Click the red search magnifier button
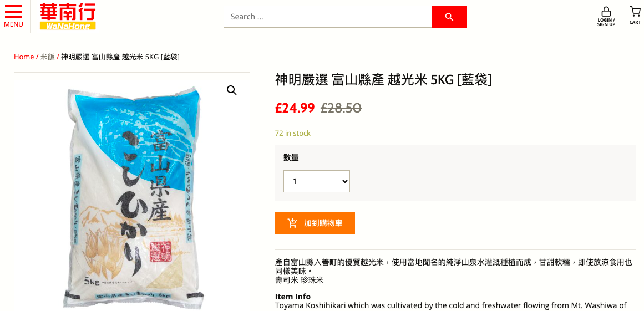The image size is (644, 311). (x=449, y=17)
